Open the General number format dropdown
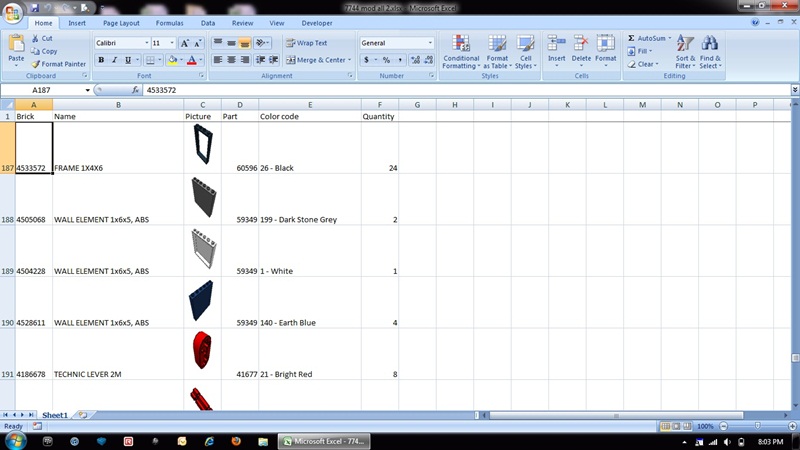This screenshot has width=800, height=450. [431, 43]
